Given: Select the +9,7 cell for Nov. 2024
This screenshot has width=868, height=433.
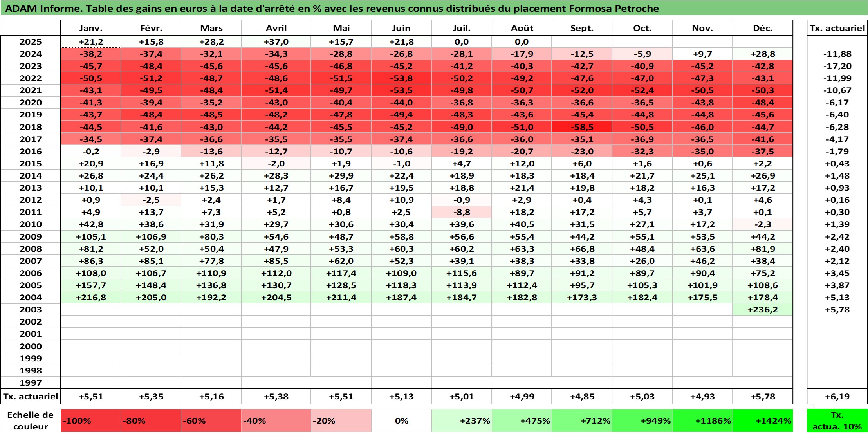Looking at the screenshot, I should pos(702,54).
